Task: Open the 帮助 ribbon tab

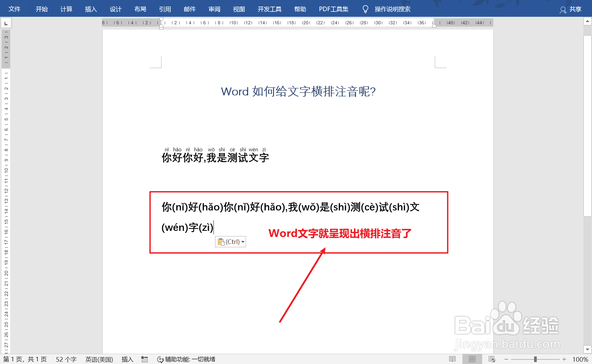Action: pyautogui.click(x=300, y=9)
